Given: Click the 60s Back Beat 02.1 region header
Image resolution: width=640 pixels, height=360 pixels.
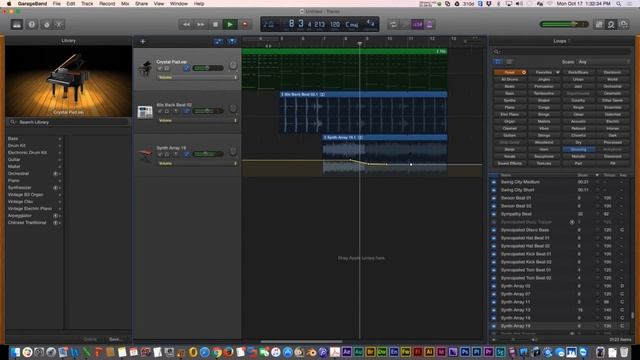Looking at the screenshot, I should pyautogui.click(x=363, y=94).
